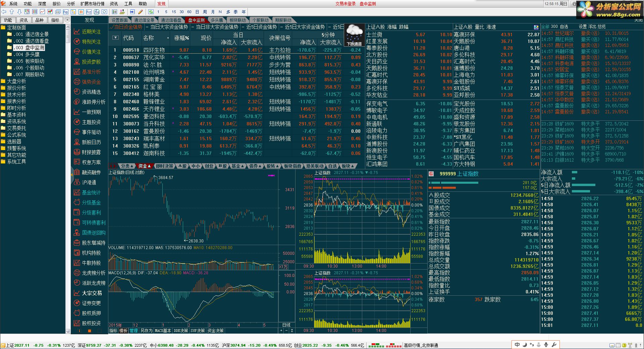Screen dimensions: 644x349
Task: Select the pencil drawing tool icon
Action: (141, 12)
